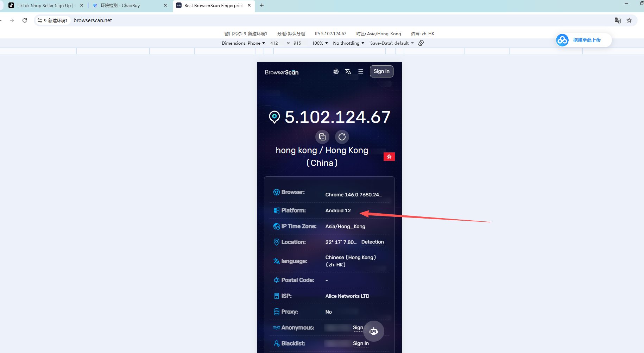This screenshot has height=353, width=644.
Task: Click the BrowserScan logo
Action: pyautogui.click(x=282, y=72)
